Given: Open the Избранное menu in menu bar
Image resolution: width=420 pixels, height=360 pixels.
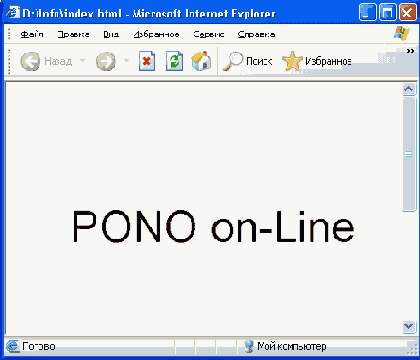Looking at the screenshot, I should coord(156,34).
